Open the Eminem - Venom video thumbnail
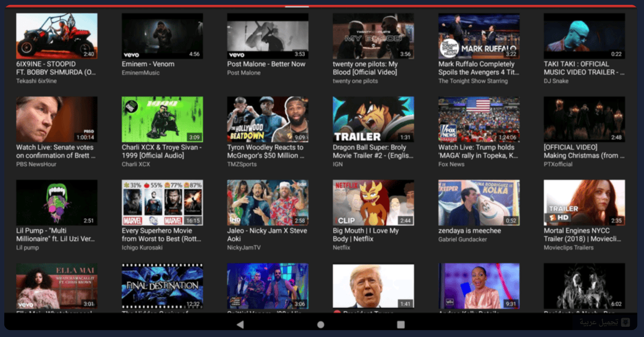Image resolution: width=644 pixels, height=337 pixels. [x=162, y=36]
